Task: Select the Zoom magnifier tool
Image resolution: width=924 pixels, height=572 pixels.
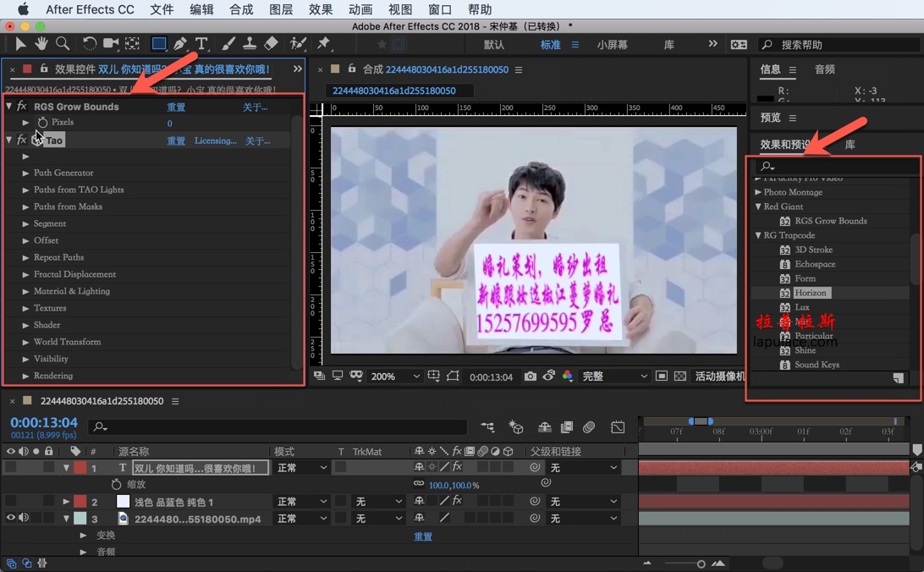Action: (63, 43)
